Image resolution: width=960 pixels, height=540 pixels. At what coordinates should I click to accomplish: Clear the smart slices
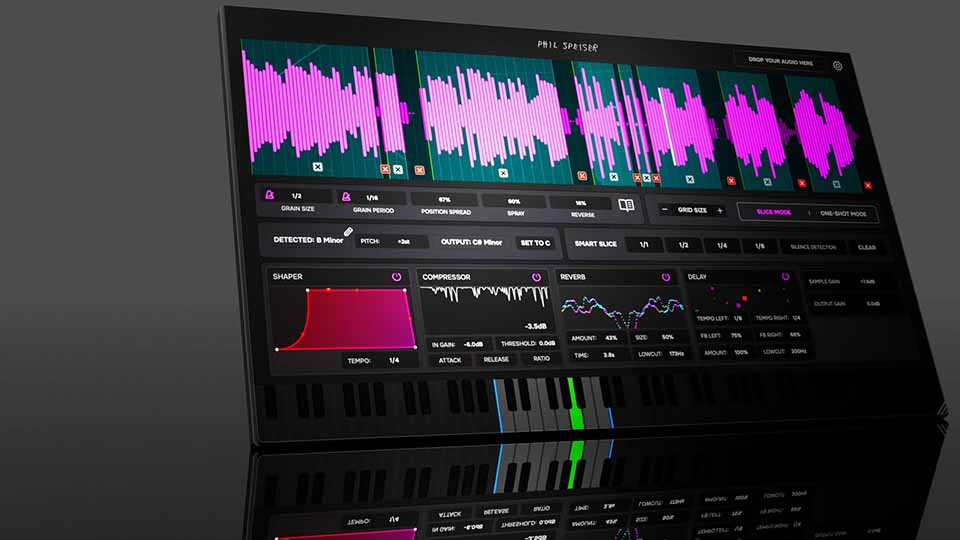click(x=865, y=247)
